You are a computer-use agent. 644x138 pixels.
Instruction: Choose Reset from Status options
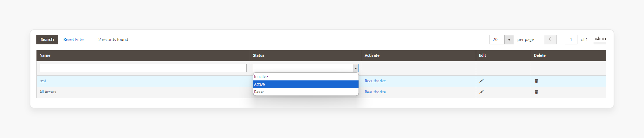pyautogui.click(x=306, y=92)
